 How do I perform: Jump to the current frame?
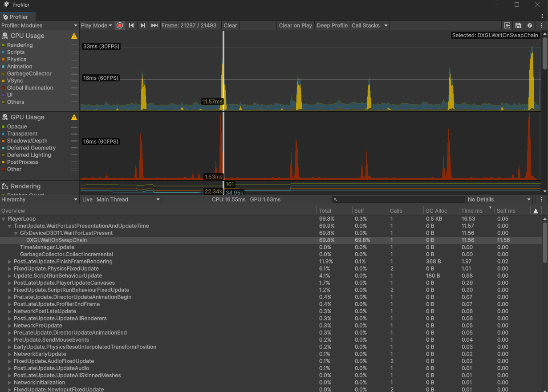pos(154,25)
